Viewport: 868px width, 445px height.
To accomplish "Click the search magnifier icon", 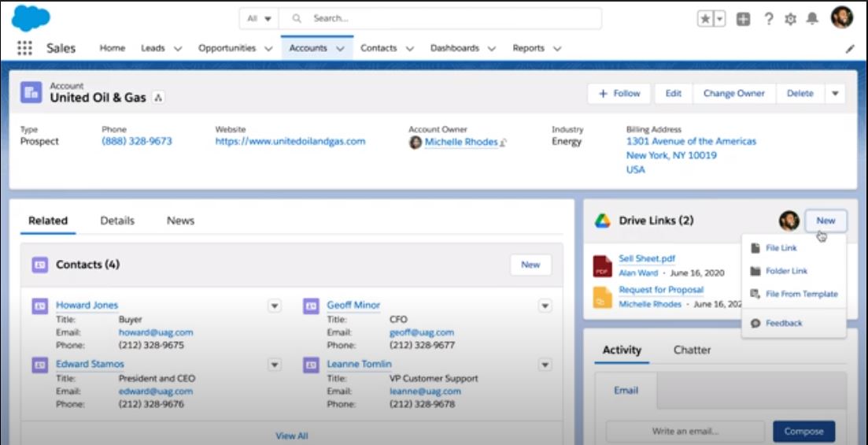I will click(297, 18).
